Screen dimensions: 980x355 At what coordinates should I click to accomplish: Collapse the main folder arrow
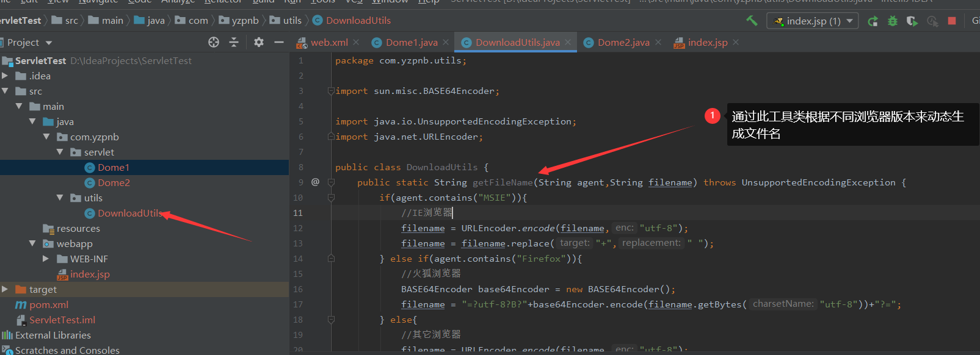(x=19, y=106)
